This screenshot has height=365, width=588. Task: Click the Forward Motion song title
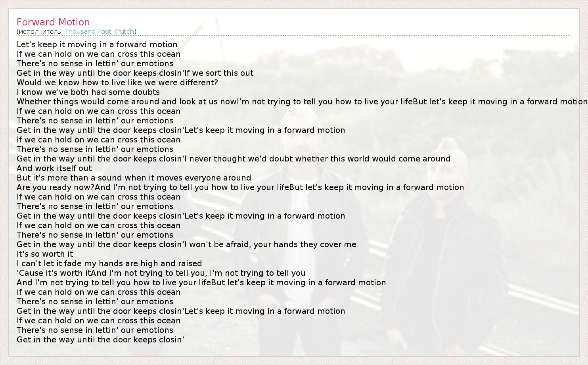tap(53, 22)
